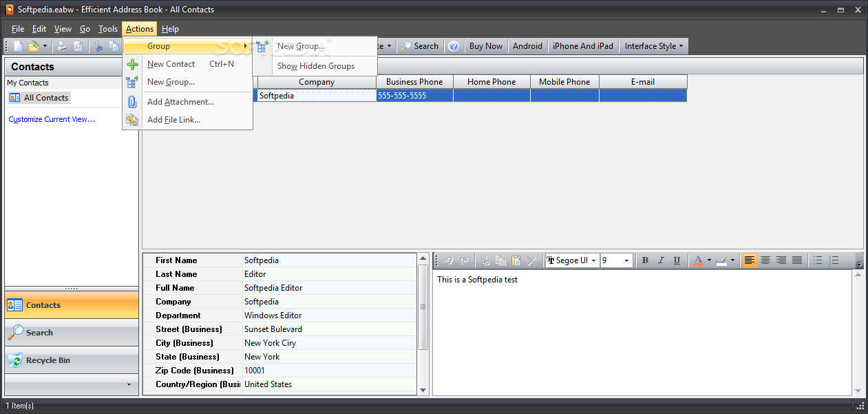Image resolution: width=868 pixels, height=414 pixels.
Task: Apply the font color A icon
Action: (698, 260)
